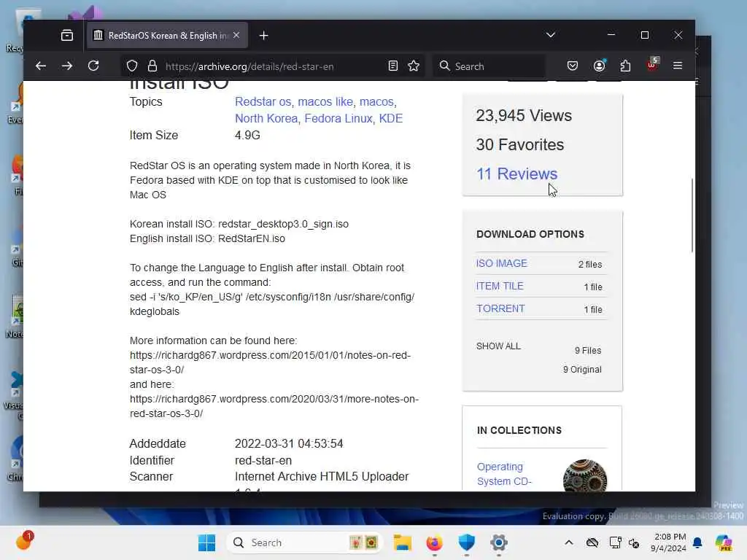747x560 pixels.
Task: Open Windows Security shield taskbar icon
Action: click(x=466, y=542)
